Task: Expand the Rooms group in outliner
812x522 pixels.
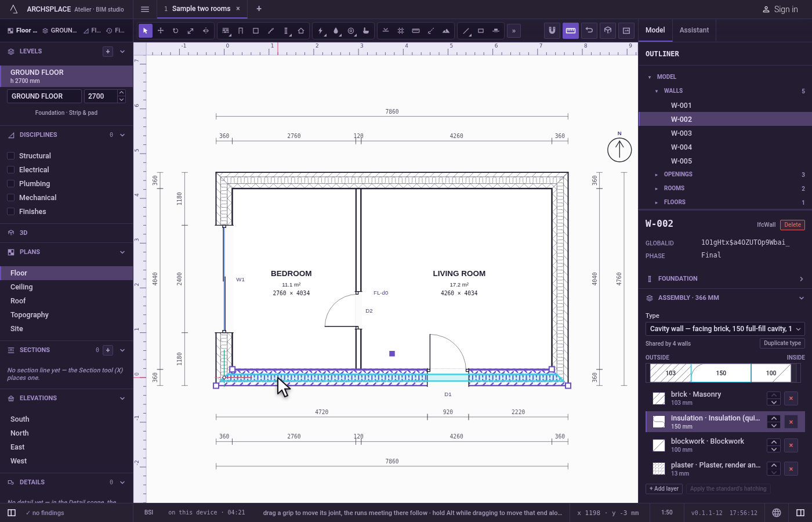Action: (656, 188)
